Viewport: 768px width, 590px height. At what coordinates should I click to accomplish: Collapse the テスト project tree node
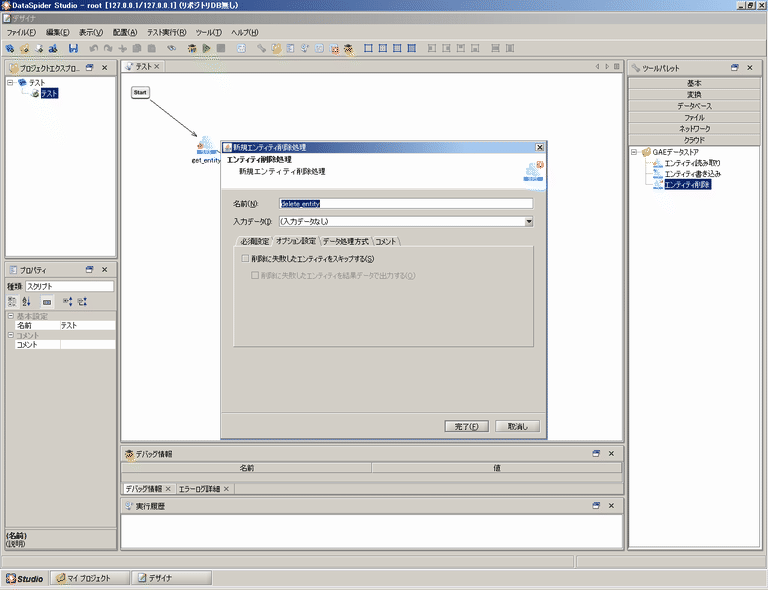click(x=10, y=82)
